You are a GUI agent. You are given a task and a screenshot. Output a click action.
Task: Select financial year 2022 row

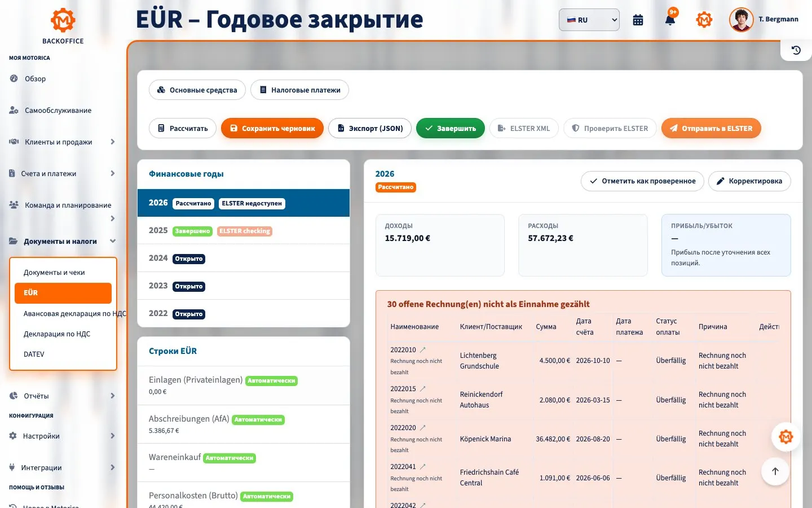[x=244, y=313]
